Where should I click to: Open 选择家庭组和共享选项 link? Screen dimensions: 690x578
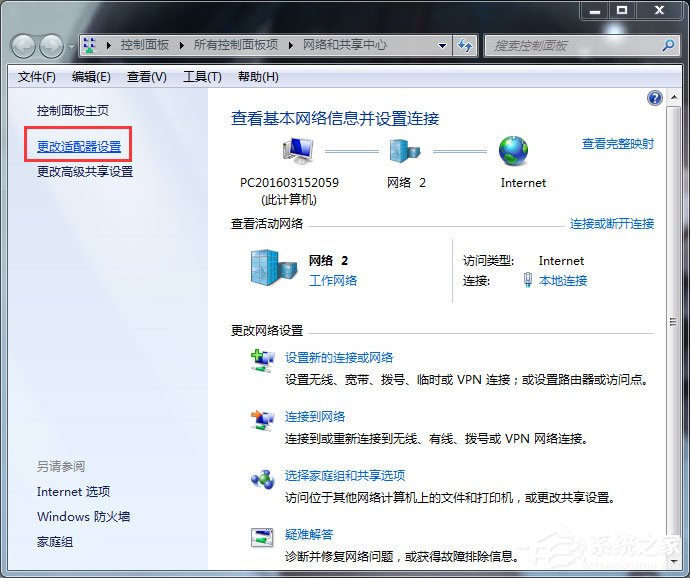pos(345,475)
